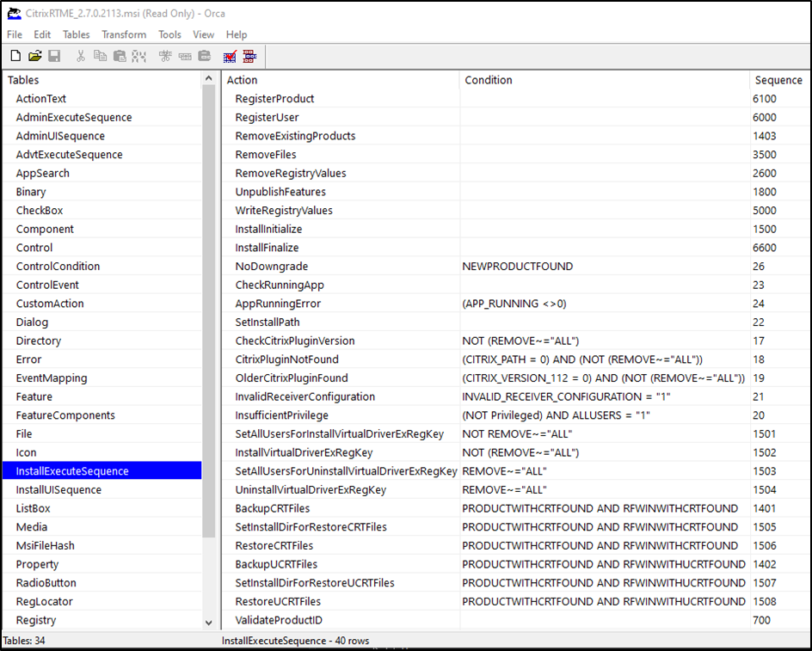The image size is (812, 651).
Task: Click the tables list scroll up arrow
Action: click(x=209, y=78)
